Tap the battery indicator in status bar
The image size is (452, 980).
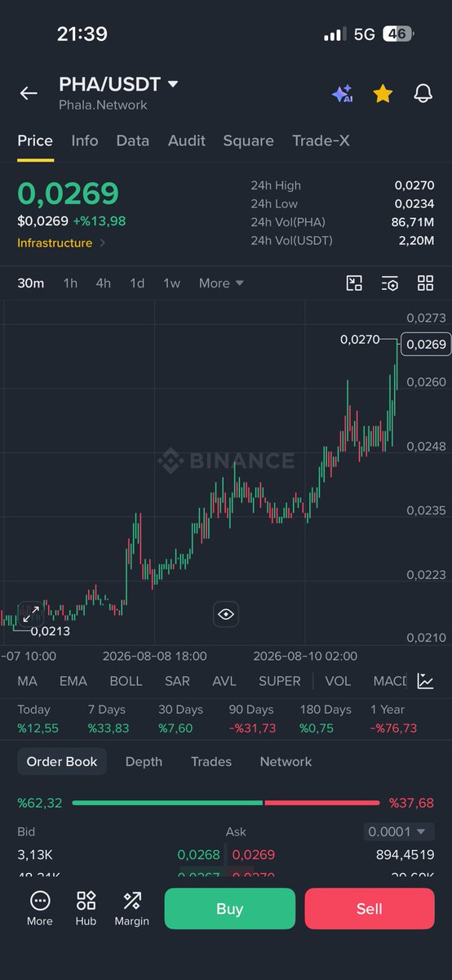tap(399, 34)
